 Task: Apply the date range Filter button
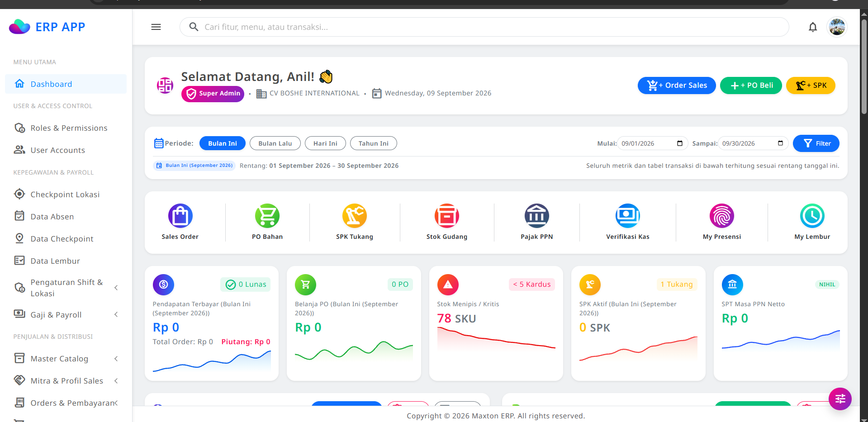(x=816, y=143)
